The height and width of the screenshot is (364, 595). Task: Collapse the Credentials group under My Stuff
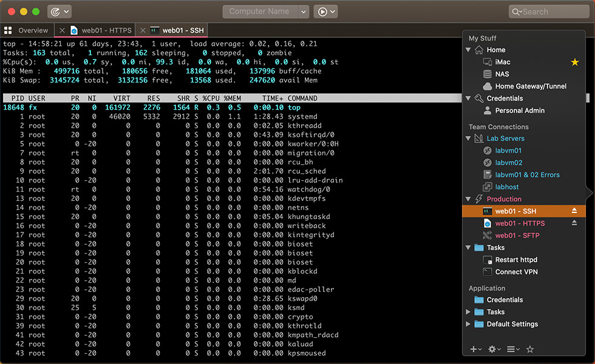coord(468,98)
